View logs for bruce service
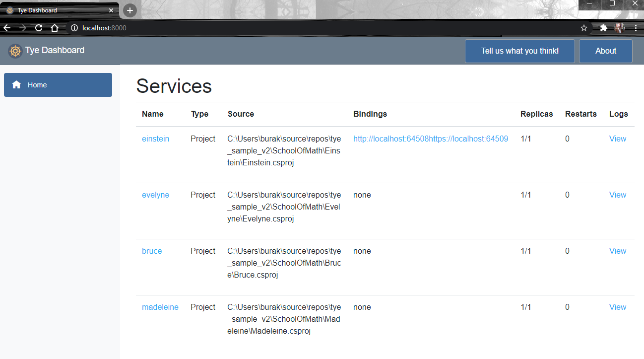 click(618, 251)
